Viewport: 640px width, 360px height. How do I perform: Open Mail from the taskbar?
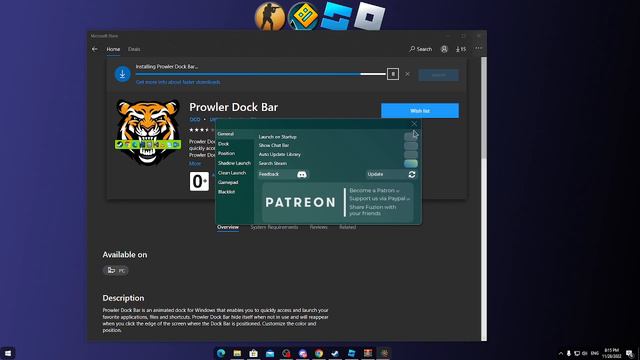(270, 353)
